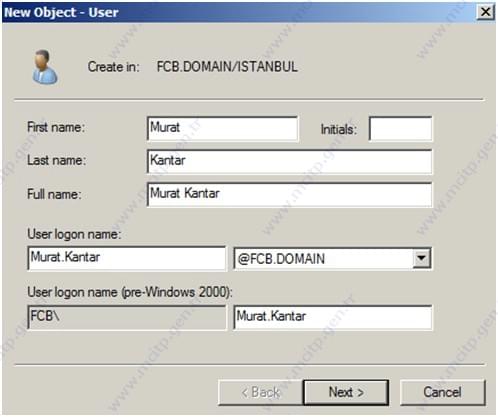The height and width of the screenshot is (417, 498).
Task: Focus the empty Initials text box
Action: click(x=401, y=128)
